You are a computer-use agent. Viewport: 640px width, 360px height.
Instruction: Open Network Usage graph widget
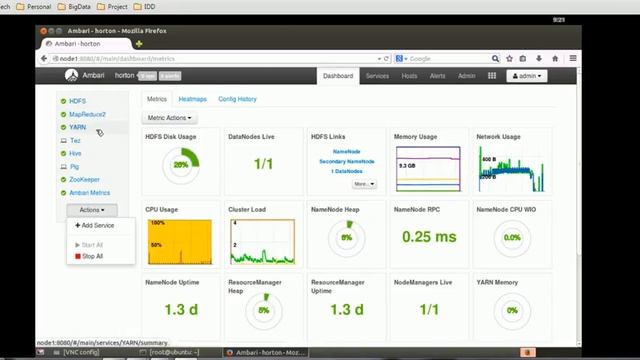coord(511,169)
